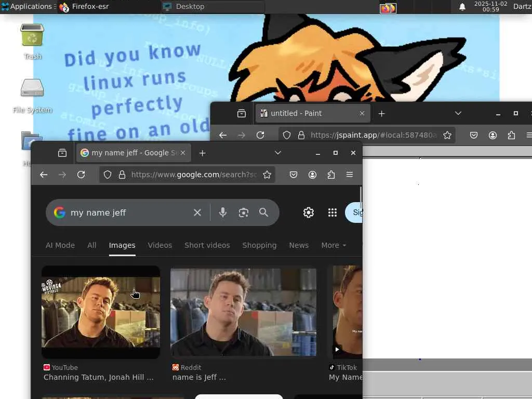Open the Reddit image thumbnail

point(244,312)
